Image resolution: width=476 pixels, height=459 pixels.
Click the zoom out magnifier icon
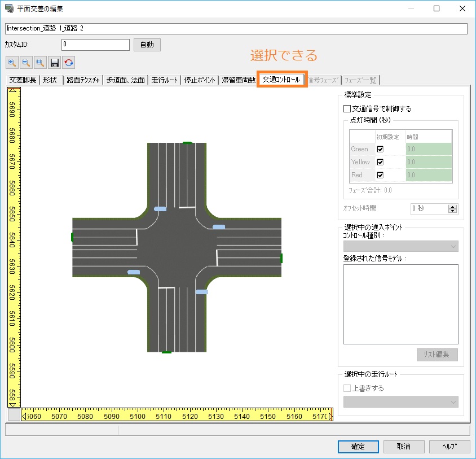[x=26, y=63]
